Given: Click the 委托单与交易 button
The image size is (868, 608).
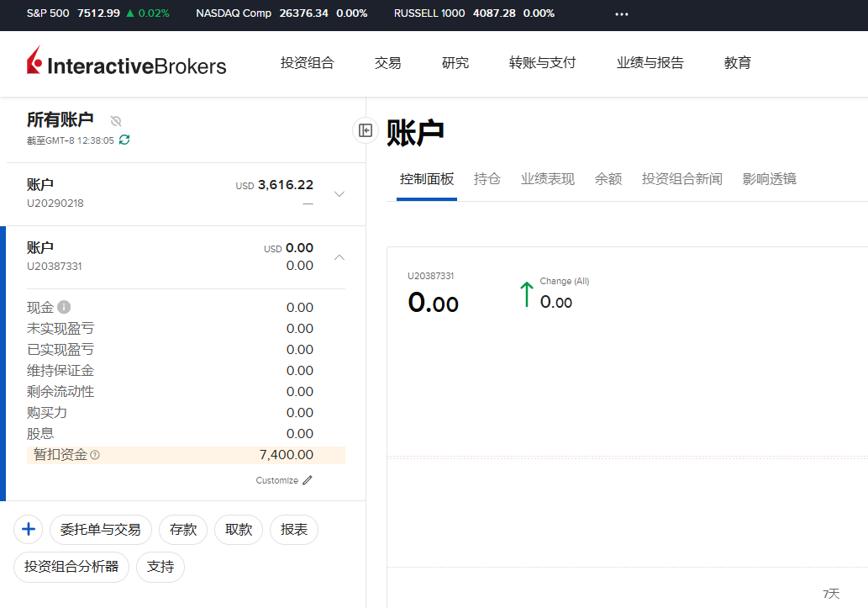Looking at the screenshot, I should (x=100, y=529).
